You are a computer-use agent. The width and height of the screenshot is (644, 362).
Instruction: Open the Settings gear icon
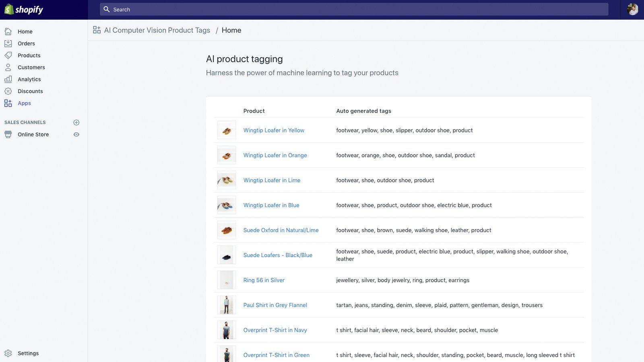8,353
